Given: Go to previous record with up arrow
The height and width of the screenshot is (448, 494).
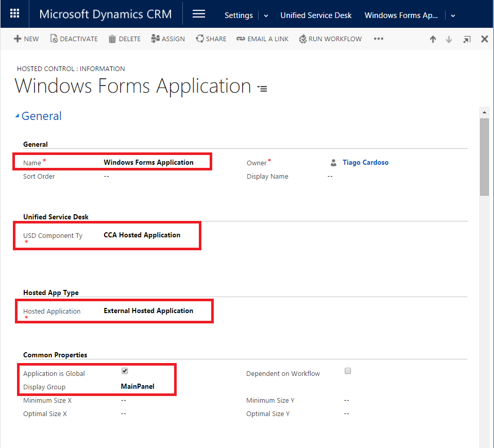Looking at the screenshot, I should click(x=433, y=39).
